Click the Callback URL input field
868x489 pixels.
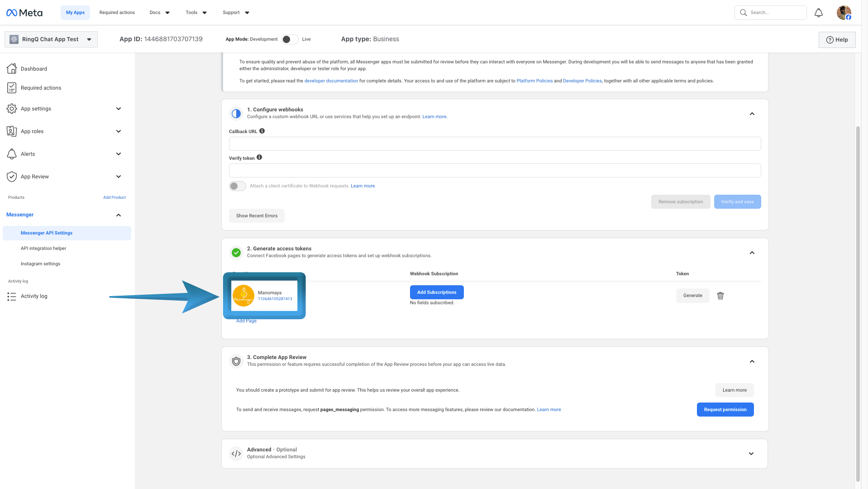[495, 144]
